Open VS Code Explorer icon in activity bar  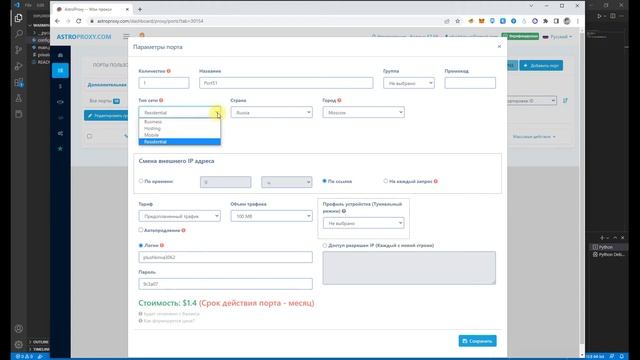(x=18, y=18)
